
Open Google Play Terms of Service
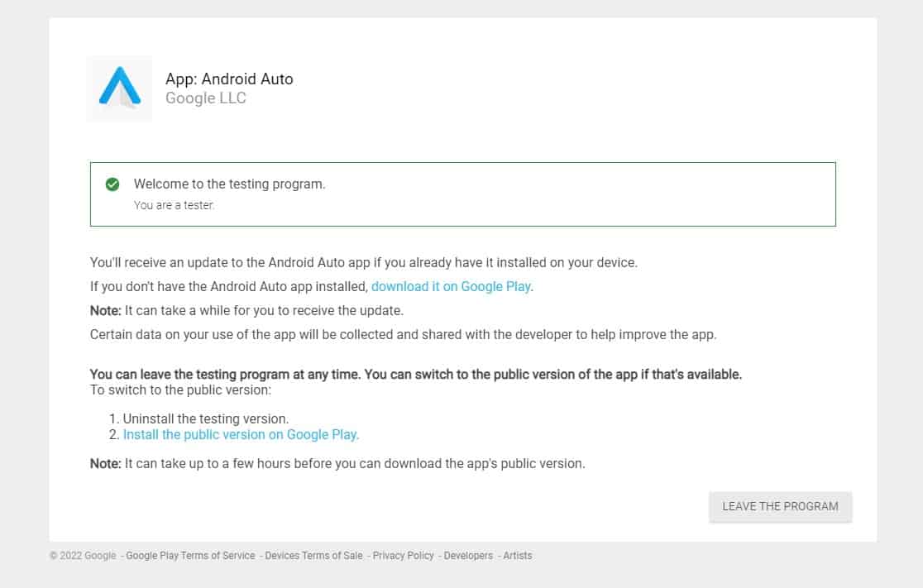click(x=190, y=556)
